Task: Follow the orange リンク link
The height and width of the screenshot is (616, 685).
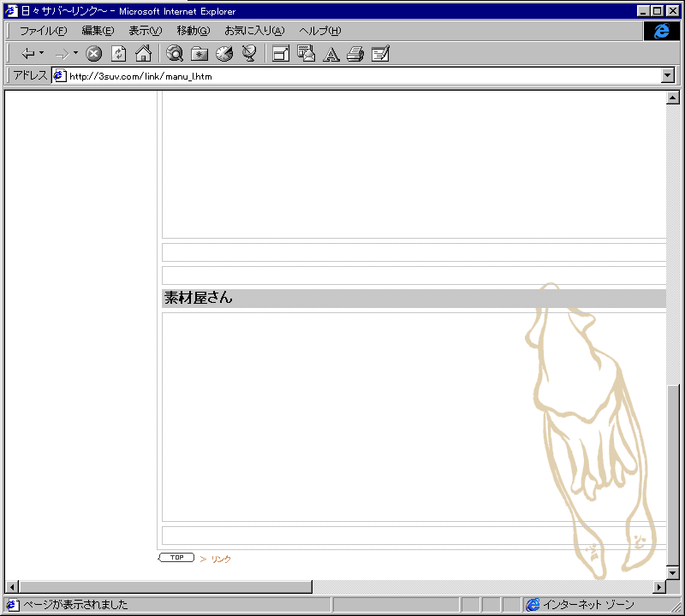Action: pyautogui.click(x=221, y=559)
